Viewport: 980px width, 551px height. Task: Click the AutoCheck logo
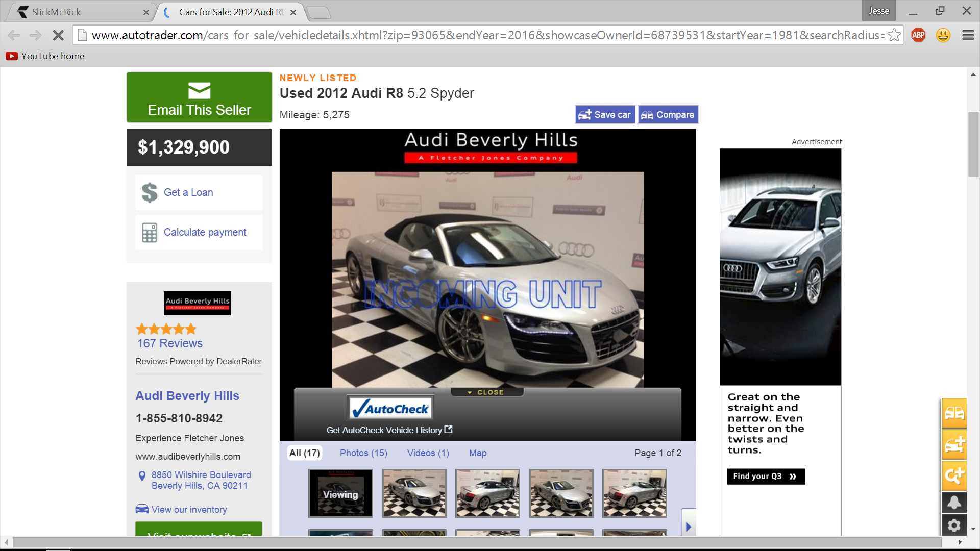pos(391,409)
